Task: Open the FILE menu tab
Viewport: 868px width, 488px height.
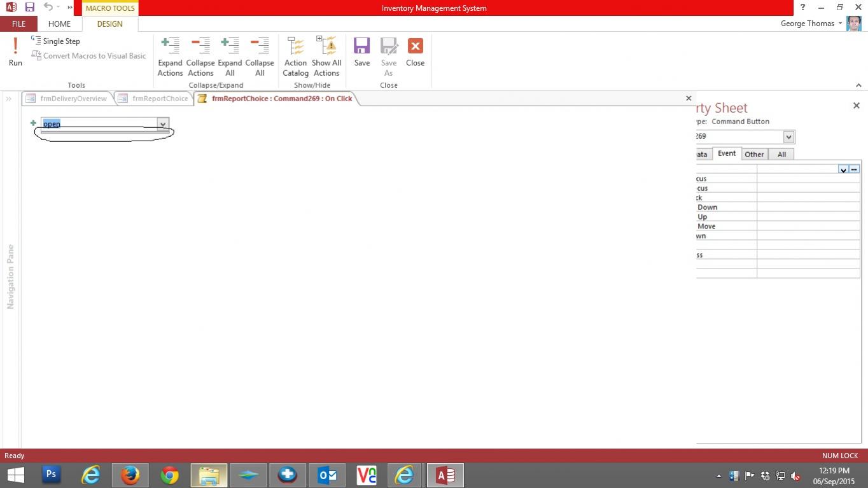Action: tap(18, 24)
